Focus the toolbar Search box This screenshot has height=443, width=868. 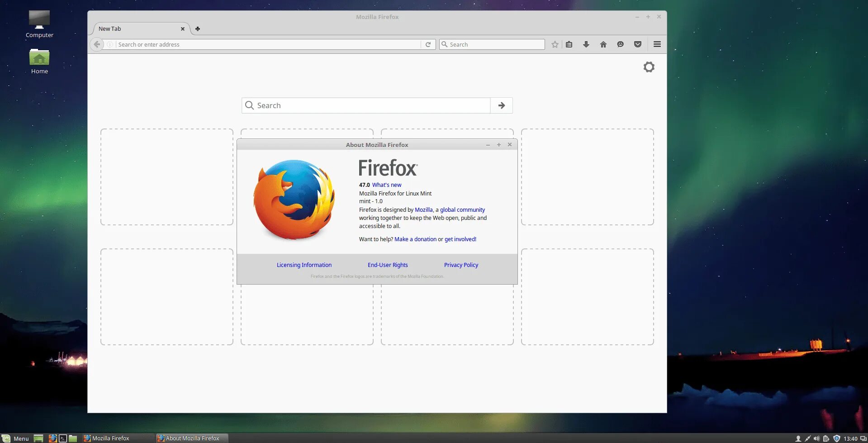click(x=492, y=44)
